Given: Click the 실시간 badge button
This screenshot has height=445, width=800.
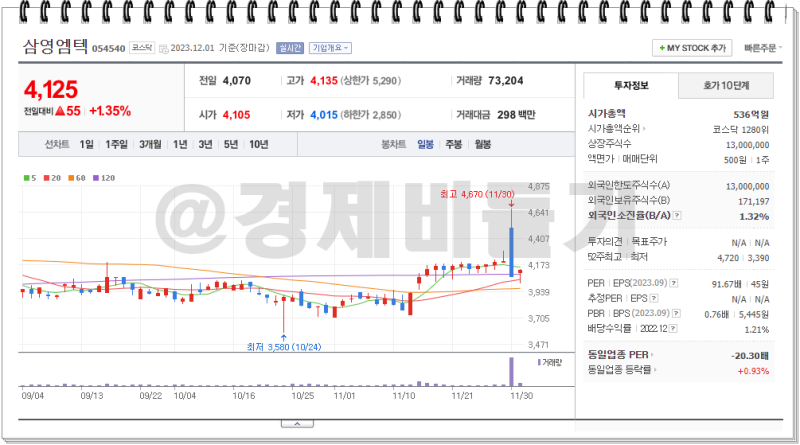Looking at the screenshot, I should click(x=290, y=48).
